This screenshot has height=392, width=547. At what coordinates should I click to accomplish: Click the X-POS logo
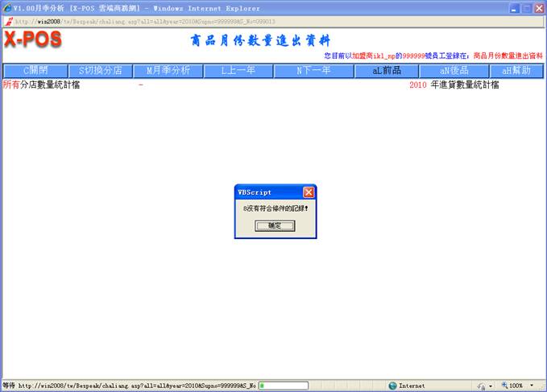32,39
